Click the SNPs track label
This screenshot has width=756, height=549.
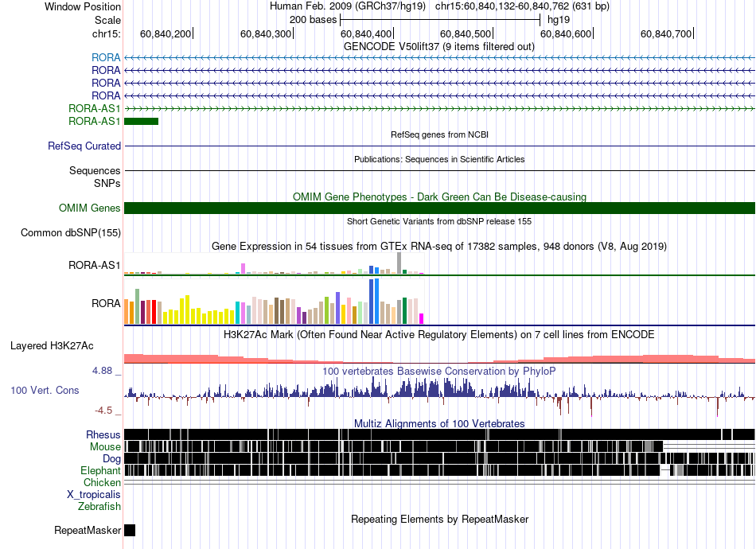107,183
